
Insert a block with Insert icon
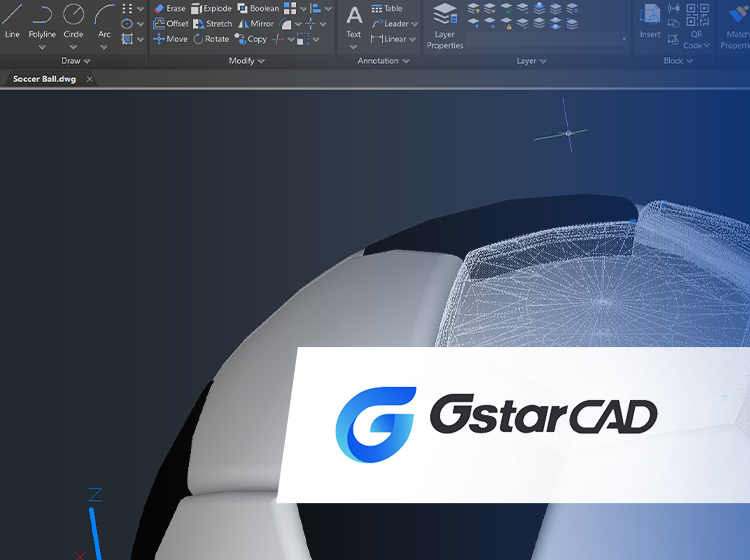click(x=650, y=20)
